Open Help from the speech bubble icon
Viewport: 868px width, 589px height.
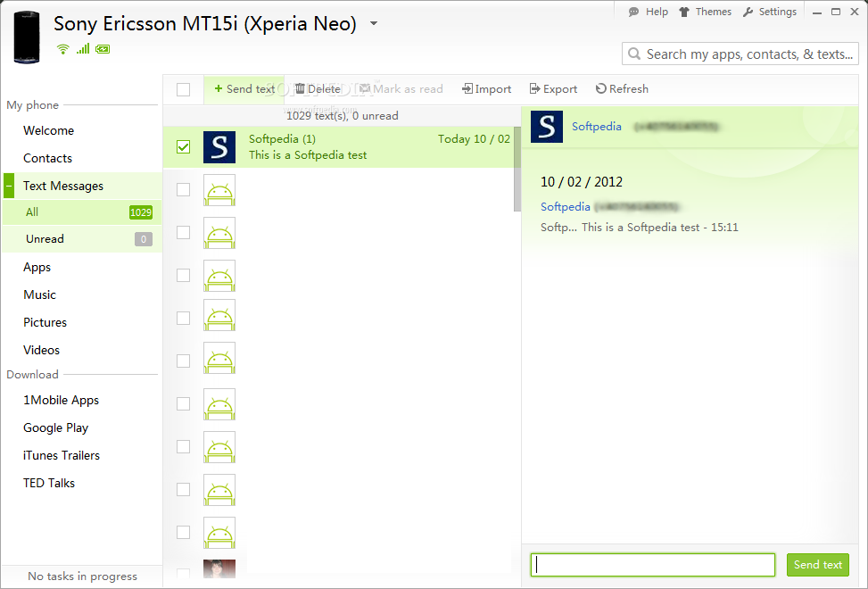point(634,12)
